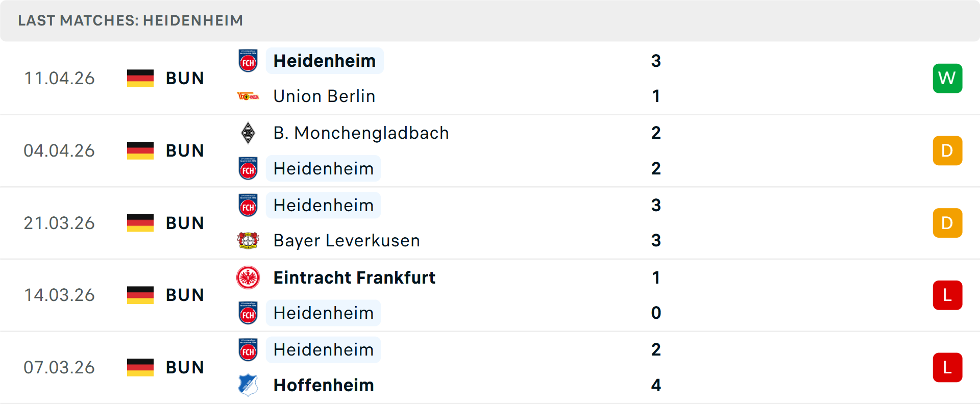980x404 pixels.
Task: Click German flag beside the 14.03.26 match
Action: (x=140, y=295)
